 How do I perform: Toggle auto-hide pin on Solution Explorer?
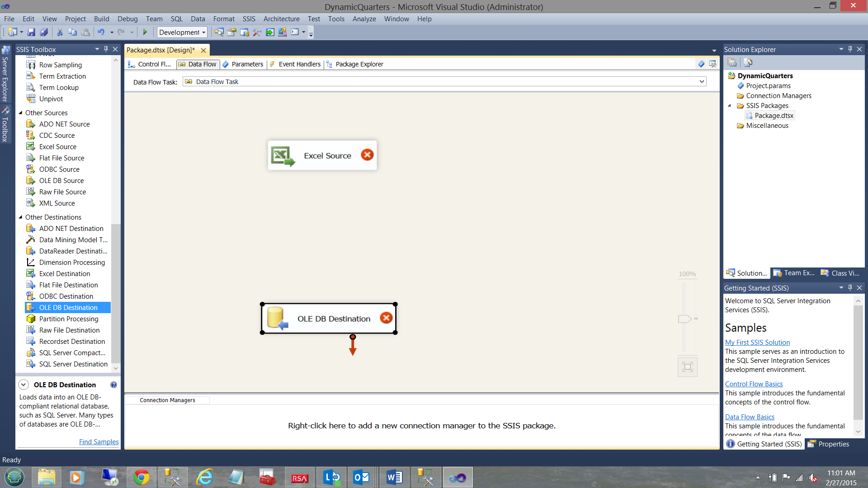pyautogui.click(x=850, y=49)
